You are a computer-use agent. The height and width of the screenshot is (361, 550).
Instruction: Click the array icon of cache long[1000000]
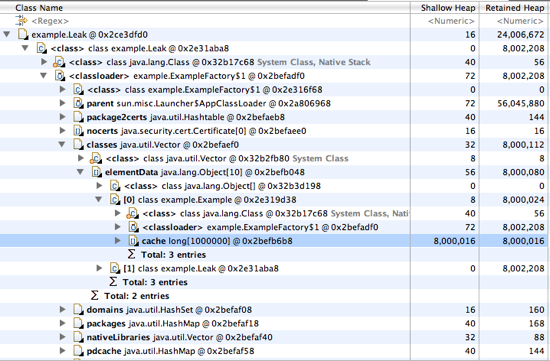pyautogui.click(x=133, y=241)
